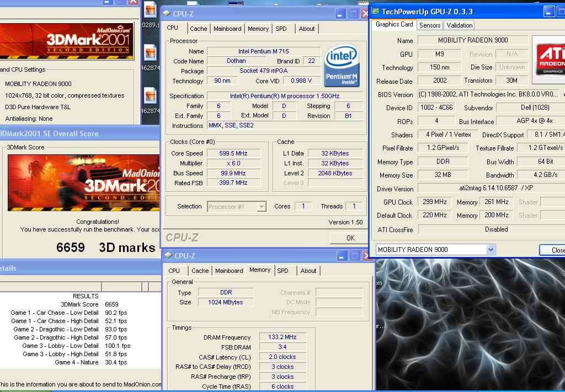Open Mainboard tab in bottom CPU-Z window

tap(229, 271)
